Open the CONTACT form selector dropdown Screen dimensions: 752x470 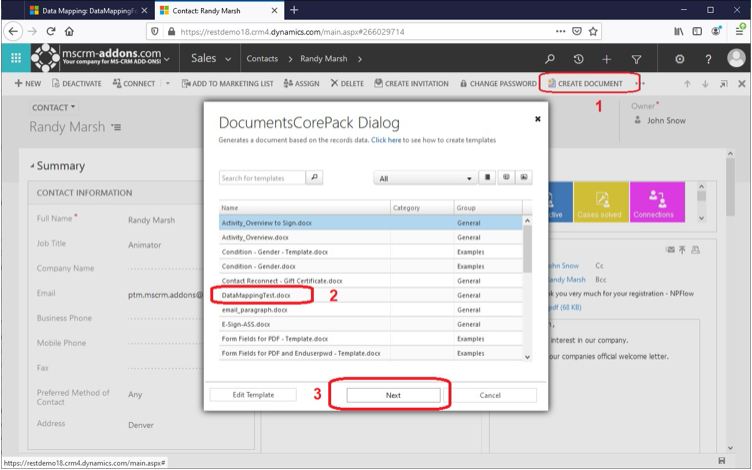click(x=53, y=107)
